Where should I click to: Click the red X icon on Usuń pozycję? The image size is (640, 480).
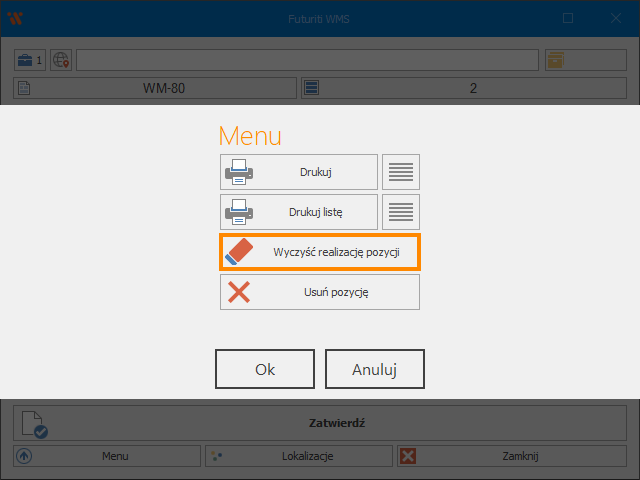point(239,292)
